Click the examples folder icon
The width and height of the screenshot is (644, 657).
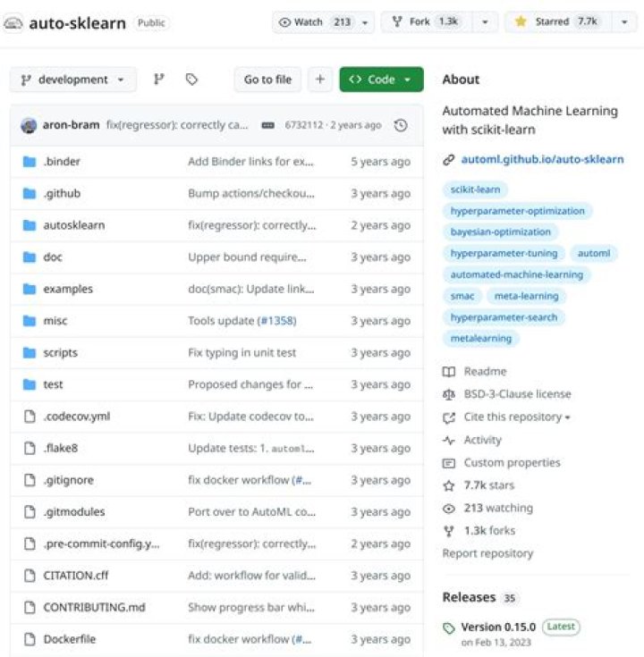point(30,289)
